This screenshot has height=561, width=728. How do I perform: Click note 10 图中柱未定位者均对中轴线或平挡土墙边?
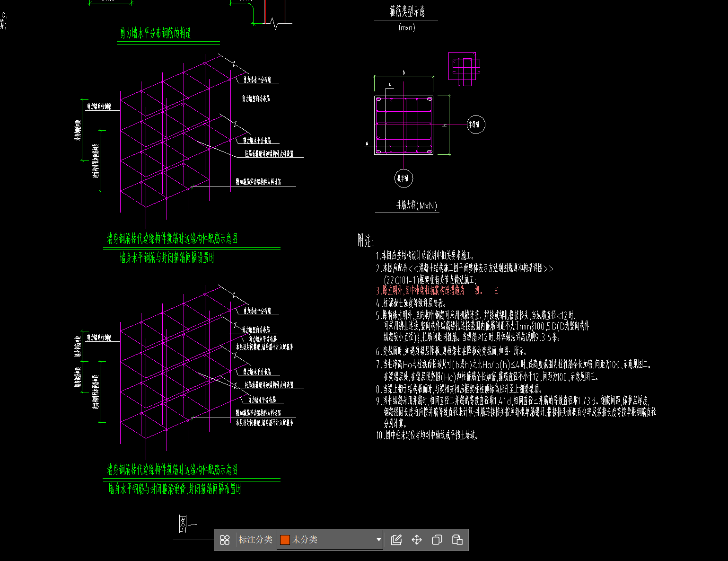(428, 436)
